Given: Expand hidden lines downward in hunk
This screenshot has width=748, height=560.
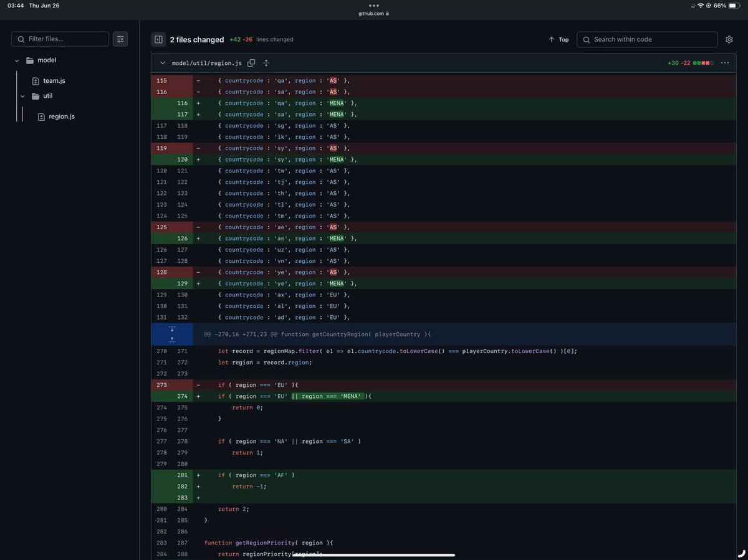Looking at the screenshot, I should coord(172,329).
